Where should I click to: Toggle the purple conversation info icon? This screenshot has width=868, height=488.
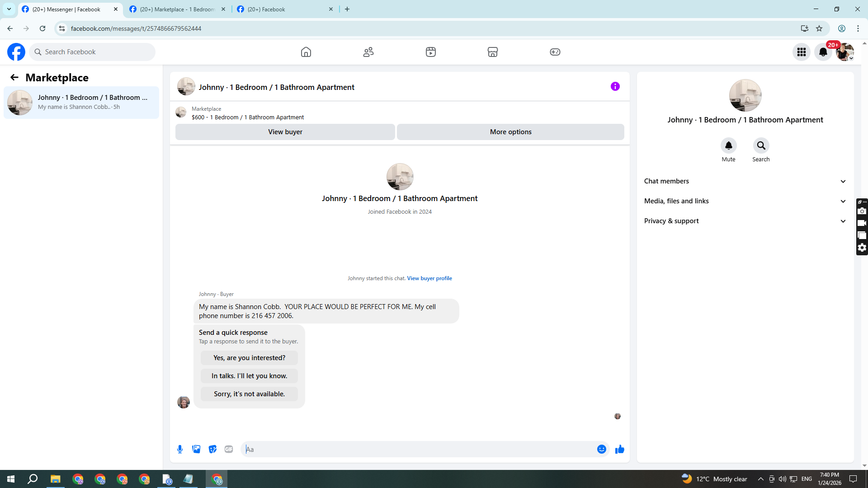[x=615, y=86]
